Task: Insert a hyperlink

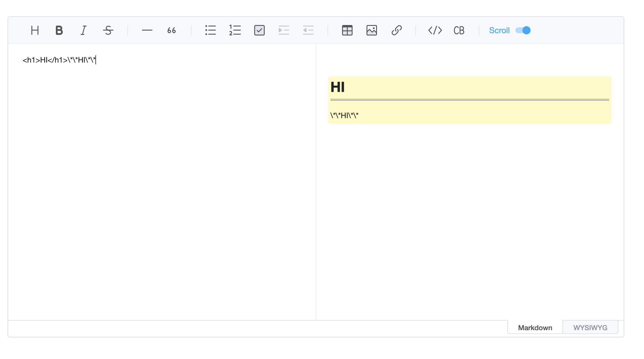Action: pos(396,30)
